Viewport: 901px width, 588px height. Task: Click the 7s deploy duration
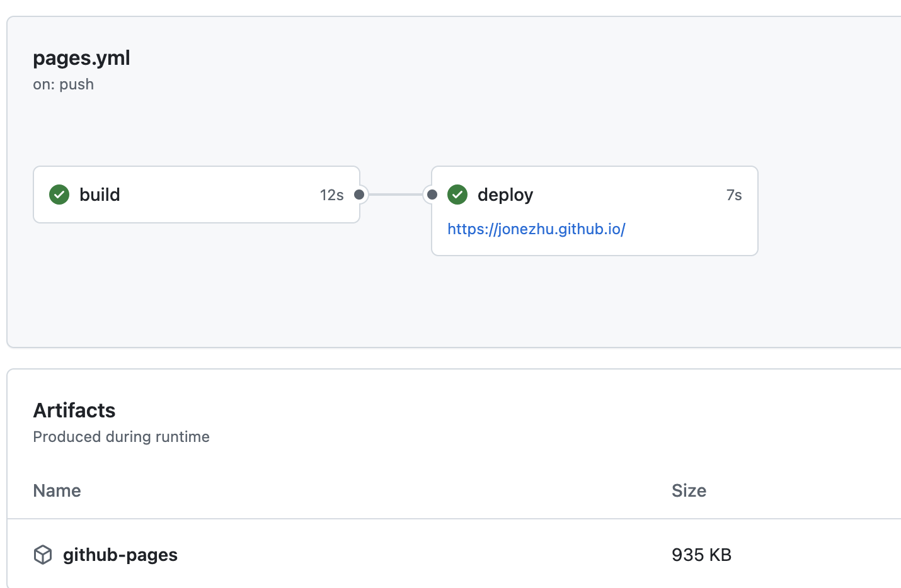tap(734, 195)
